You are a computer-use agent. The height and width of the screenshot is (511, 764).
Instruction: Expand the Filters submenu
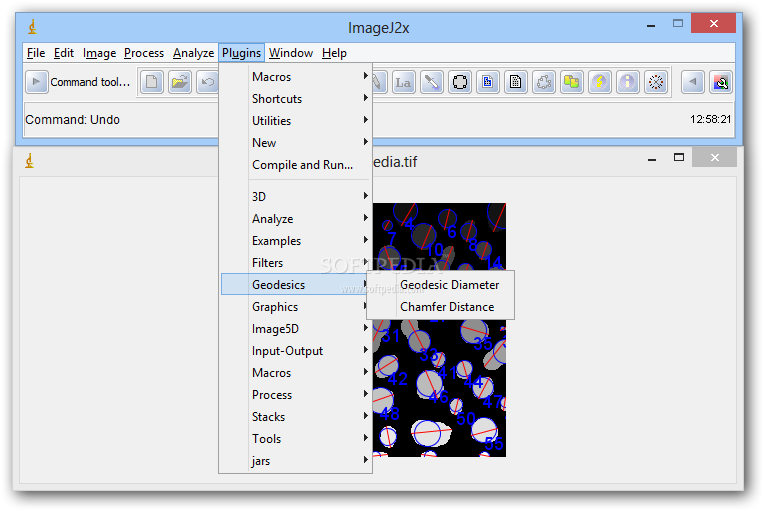296,263
